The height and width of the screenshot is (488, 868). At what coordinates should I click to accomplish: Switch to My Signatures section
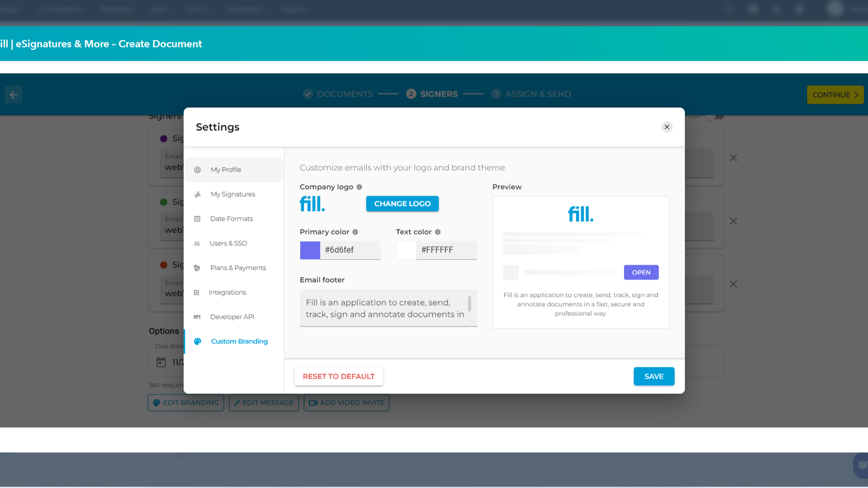pos(233,194)
